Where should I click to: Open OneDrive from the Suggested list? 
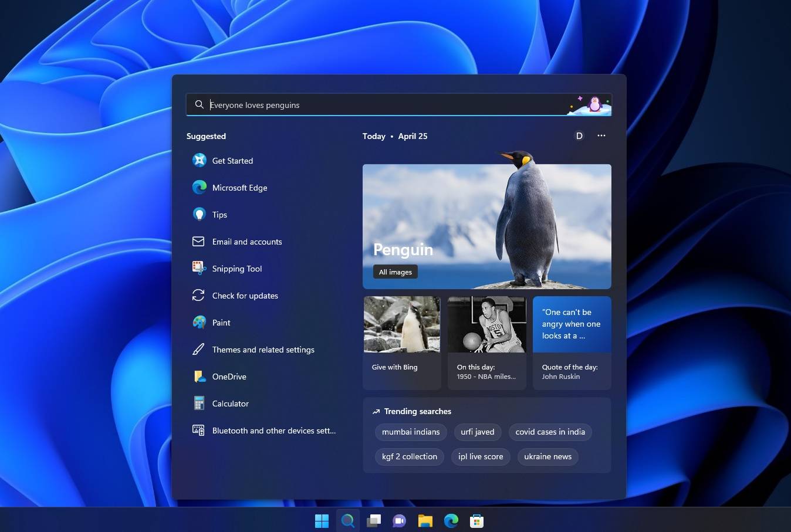[229, 376]
